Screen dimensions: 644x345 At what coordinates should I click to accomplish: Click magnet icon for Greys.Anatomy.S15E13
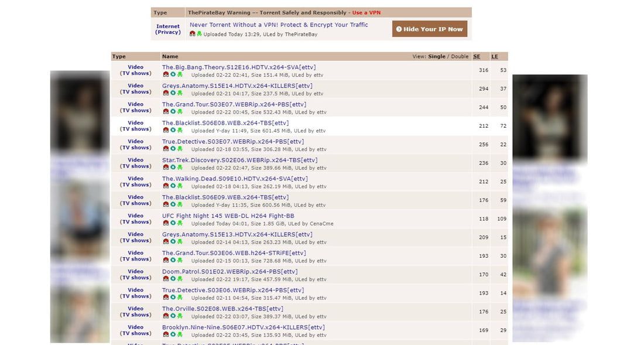click(166, 241)
